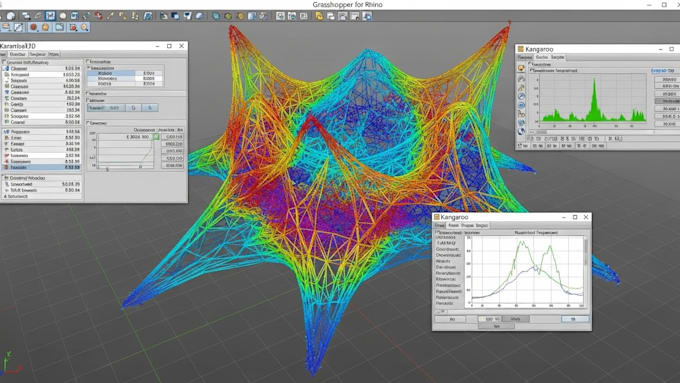
Task: Click the value field above Karamba's small graph
Action: pos(138,137)
